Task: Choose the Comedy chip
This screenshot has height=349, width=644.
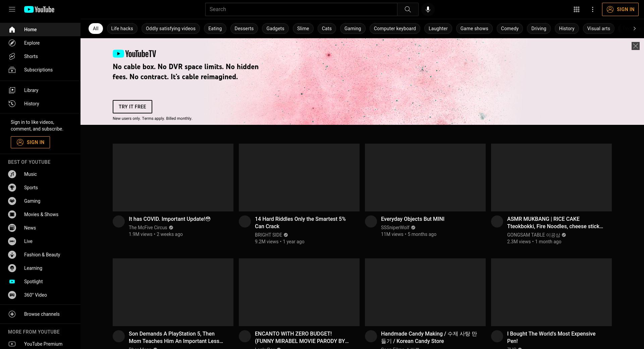Action: [x=510, y=29]
